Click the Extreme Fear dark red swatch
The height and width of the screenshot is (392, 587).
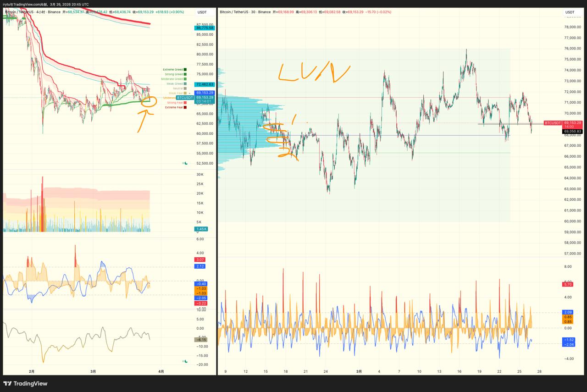click(x=185, y=107)
